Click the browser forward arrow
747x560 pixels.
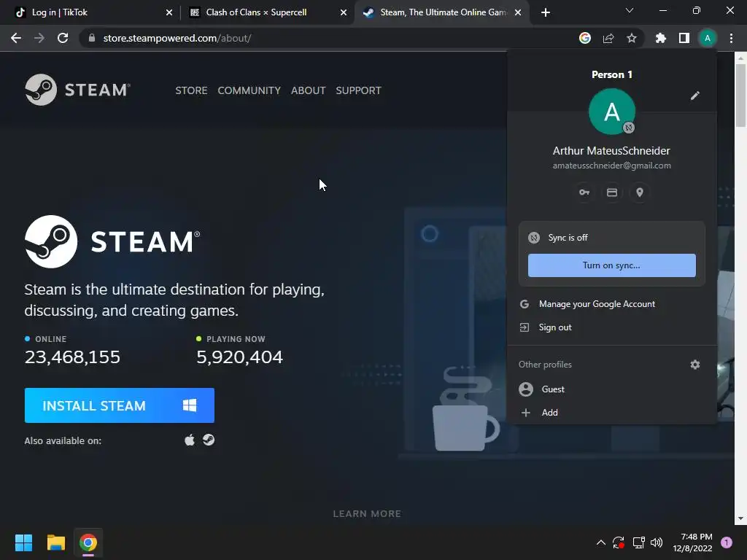pos(39,38)
